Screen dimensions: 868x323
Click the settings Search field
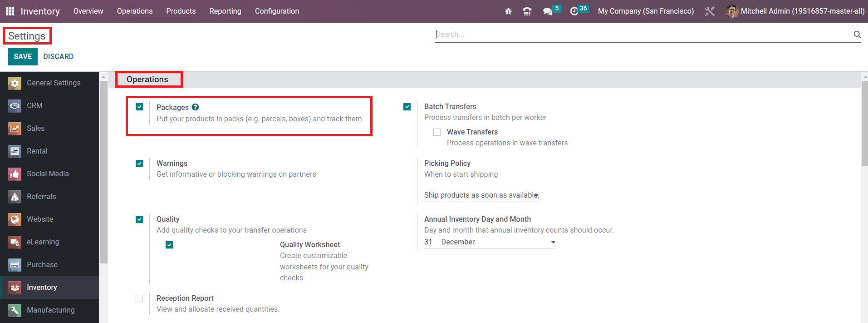643,35
